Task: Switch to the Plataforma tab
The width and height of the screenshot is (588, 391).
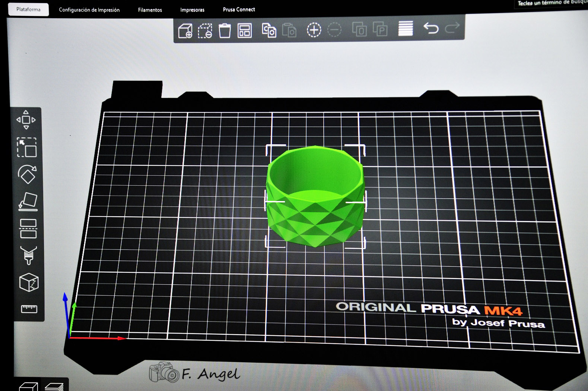Action: tap(28, 9)
